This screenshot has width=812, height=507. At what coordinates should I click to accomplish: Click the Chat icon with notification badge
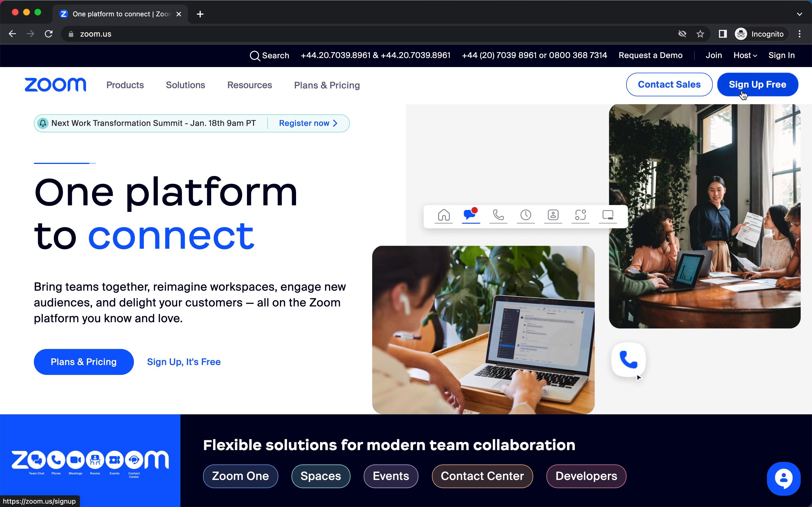click(x=471, y=214)
